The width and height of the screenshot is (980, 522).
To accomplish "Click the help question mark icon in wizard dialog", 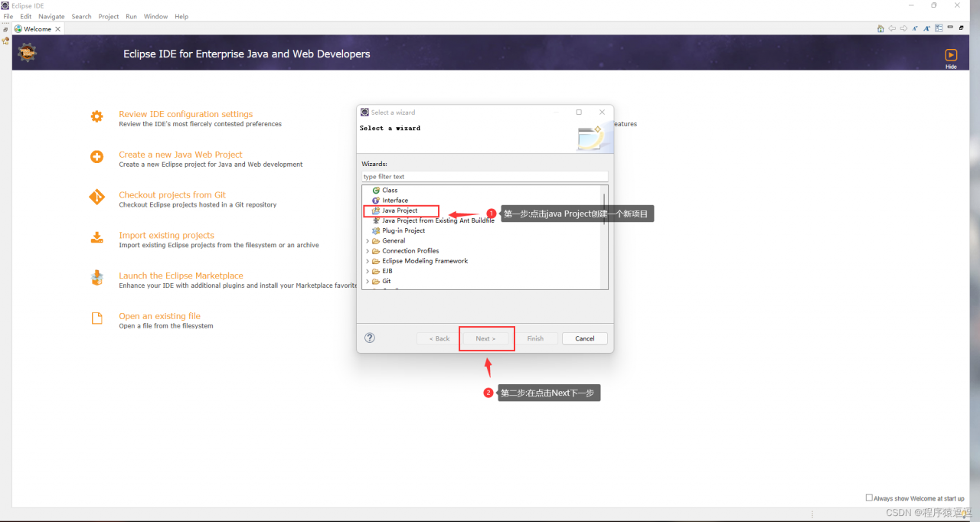I will point(370,338).
